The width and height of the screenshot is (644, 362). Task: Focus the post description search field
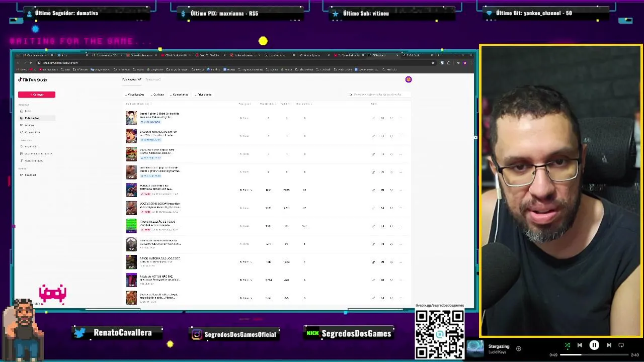point(380,95)
